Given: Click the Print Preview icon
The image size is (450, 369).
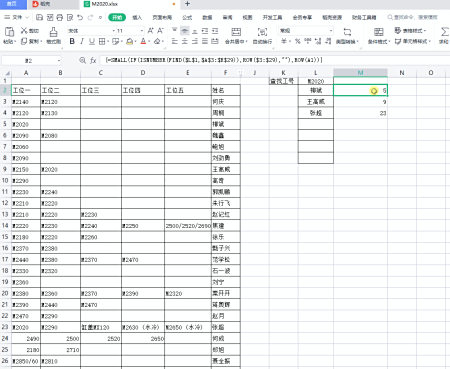Looking at the screenshot, I should pyautogui.click(x=70, y=17).
